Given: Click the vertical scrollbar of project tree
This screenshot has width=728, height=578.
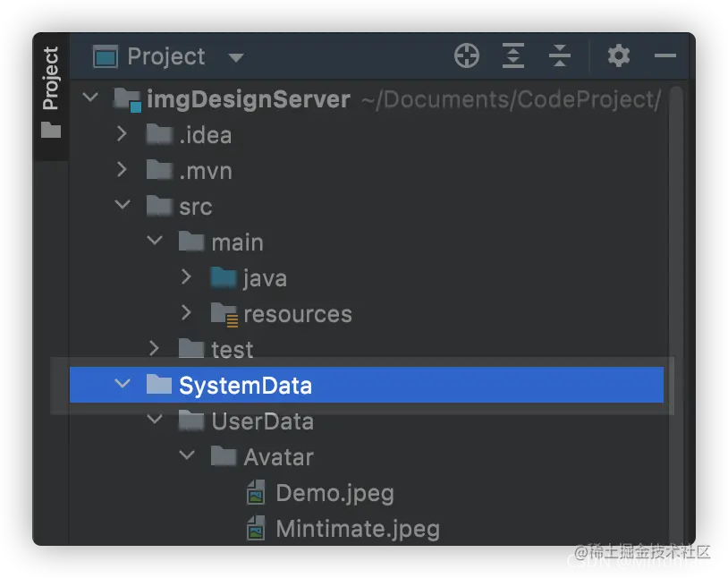Looking at the screenshot, I should click(x=676, y=311).
